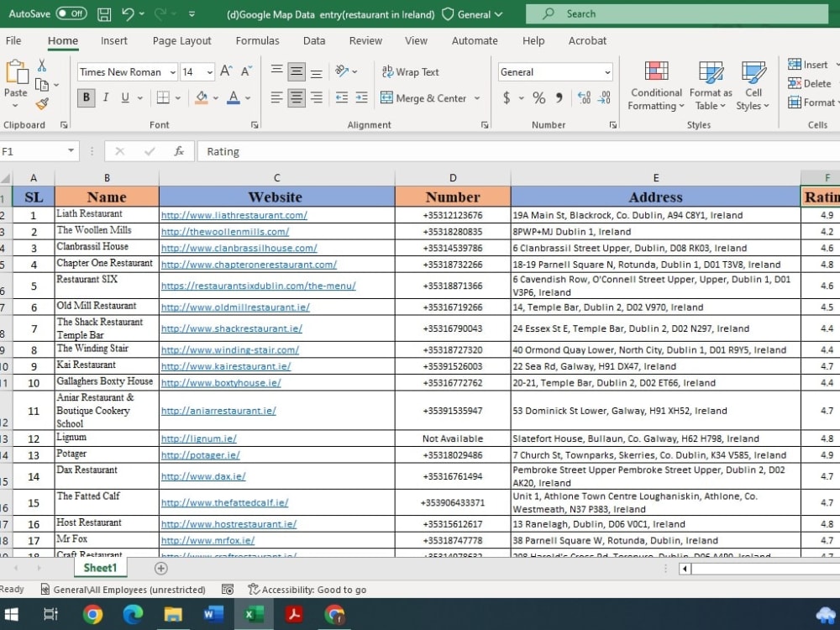Click Percent Style icon
Image resolution: width=840 pixels, height=630 pixels.
539,97
